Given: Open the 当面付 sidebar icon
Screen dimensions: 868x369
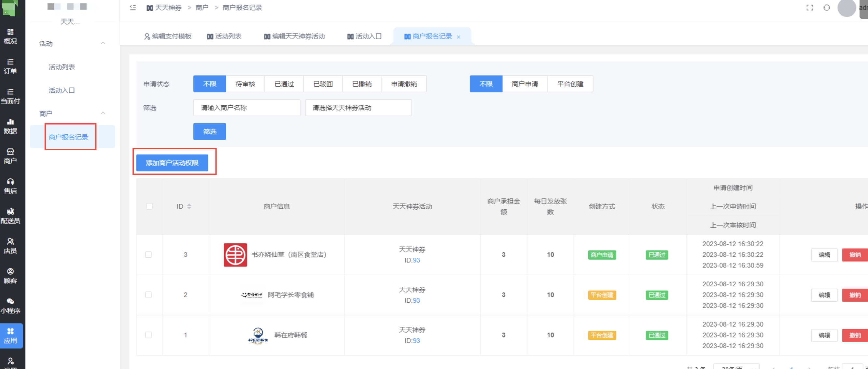Looking at the screenshot, I should pos(10,96).
